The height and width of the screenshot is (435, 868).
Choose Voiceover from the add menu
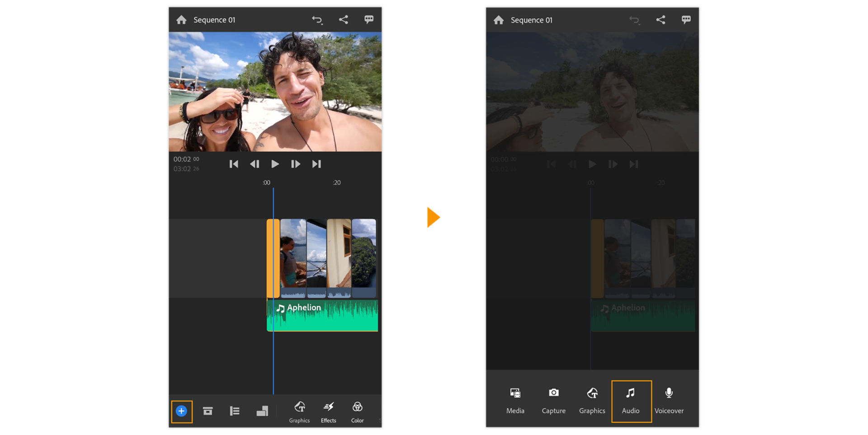click(x=669, y=401)
